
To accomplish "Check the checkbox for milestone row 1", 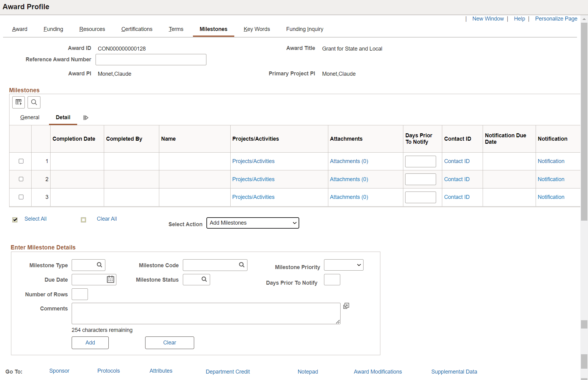I will pos(21,161).
